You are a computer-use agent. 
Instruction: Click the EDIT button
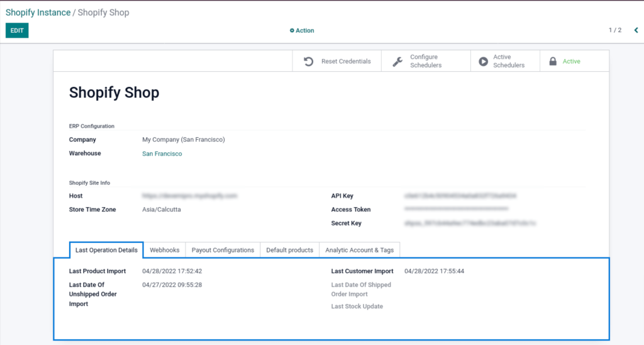tap(17, 30)
